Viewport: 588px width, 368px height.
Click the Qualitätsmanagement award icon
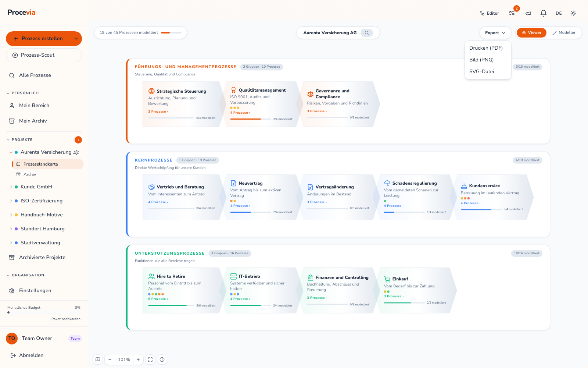[x=233, y=90]
